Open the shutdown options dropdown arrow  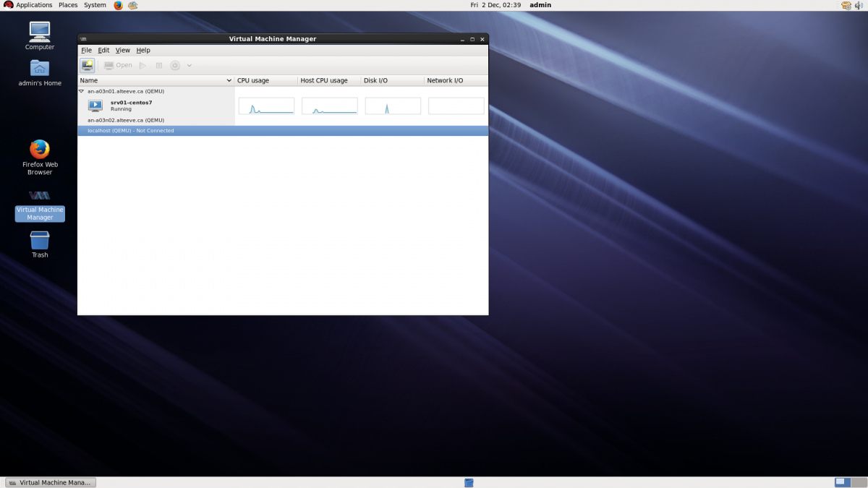click(190, 65)
